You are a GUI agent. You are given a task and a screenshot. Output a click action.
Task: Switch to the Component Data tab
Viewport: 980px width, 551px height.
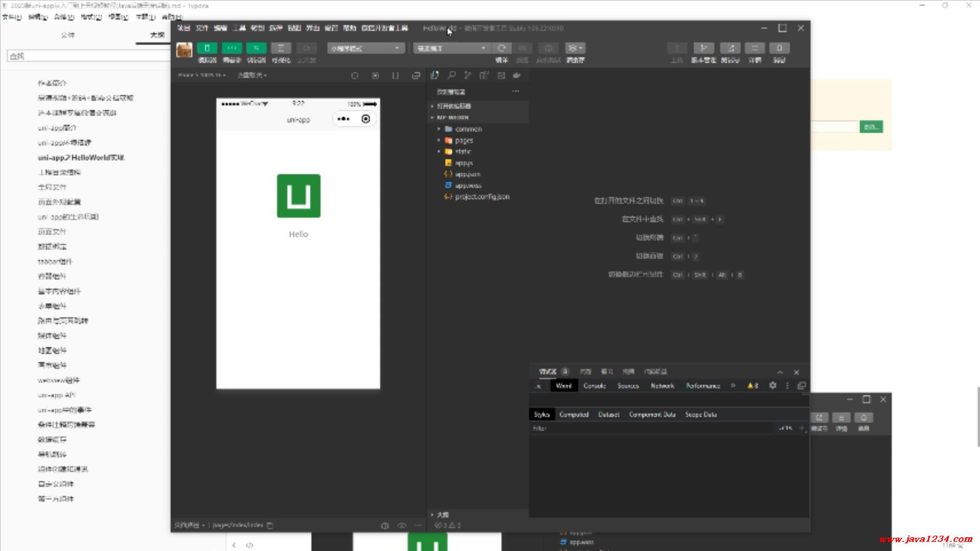pos(652,414)
